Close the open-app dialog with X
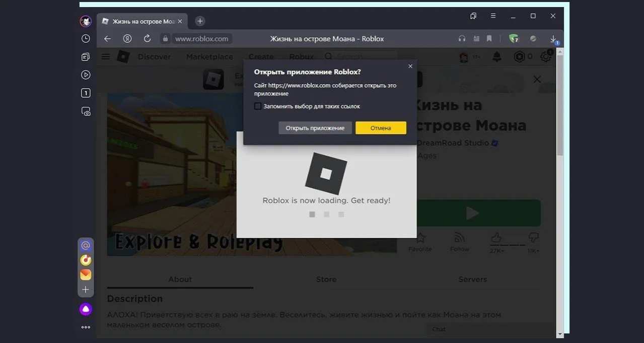The width and height of the screenshot is (644, 343). click(x=410, y=66)
